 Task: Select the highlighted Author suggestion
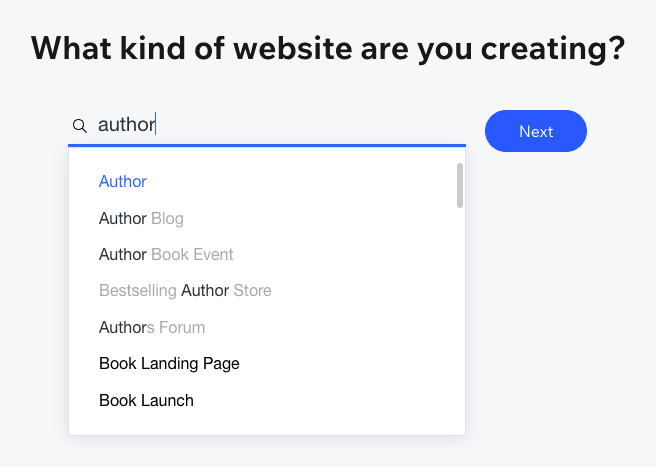pyautogui.click(x=123, y=182)
